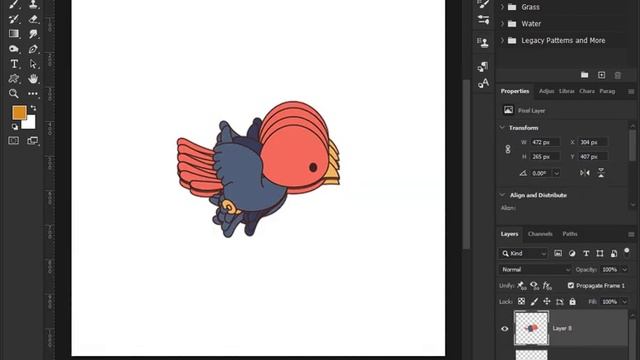The width and height of the screenshot is (640, 360).
Task: Click the Y position field
Action: pyautogui.click(x=593, y=157)
